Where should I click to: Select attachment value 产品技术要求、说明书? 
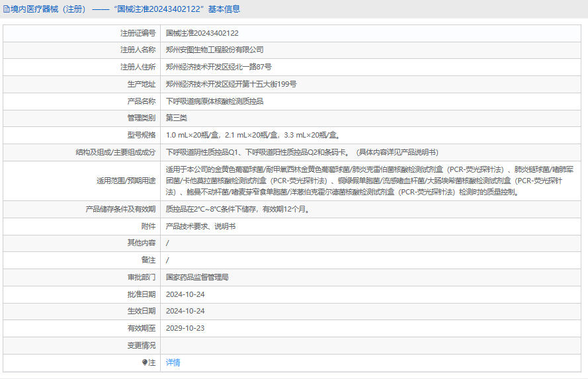[x=200, y=226]
